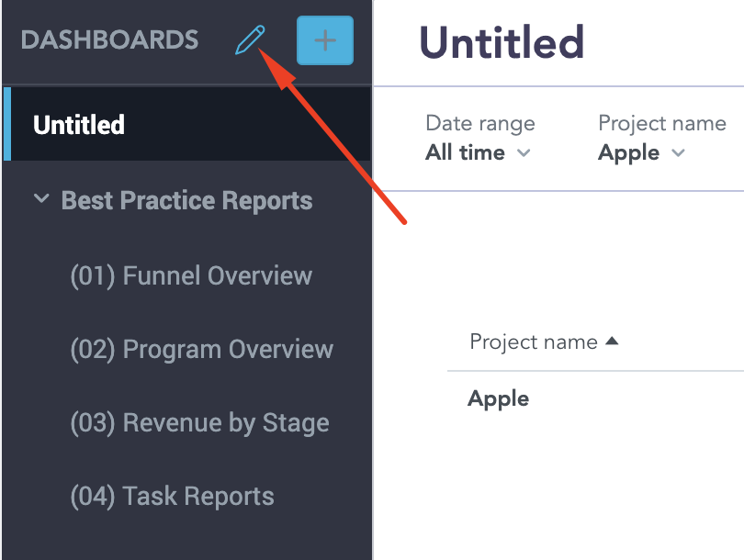This screenshot has width=744, height=560.
Task: Open the (01) Funnel Overview report
Action: pos(191,275)
